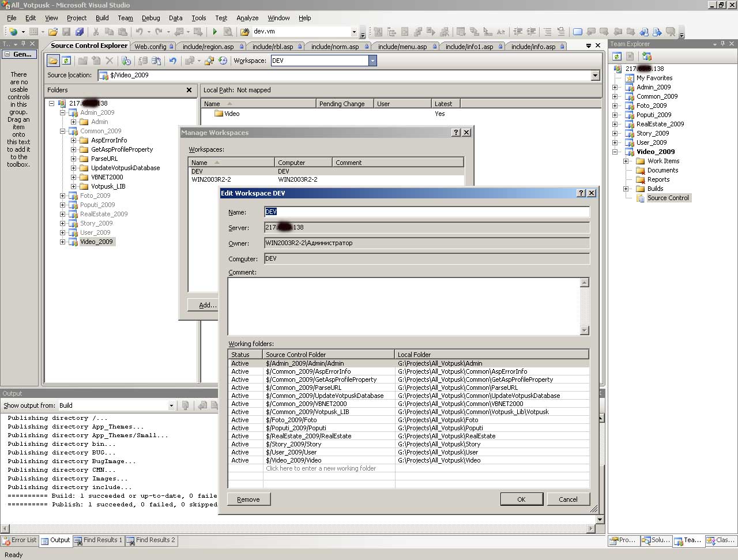
Task: Click the Compare Folders icon
Action: (x=209, y=61)
